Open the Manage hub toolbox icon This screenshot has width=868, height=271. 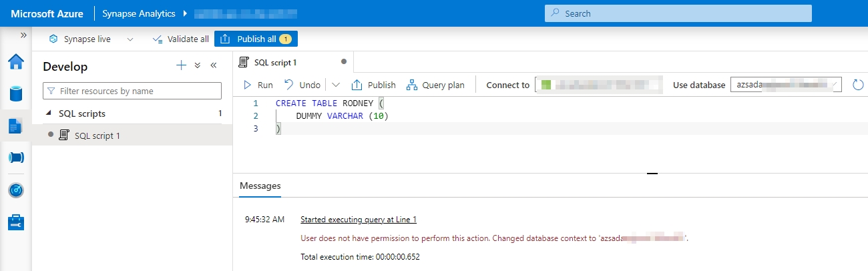(16, 222)
